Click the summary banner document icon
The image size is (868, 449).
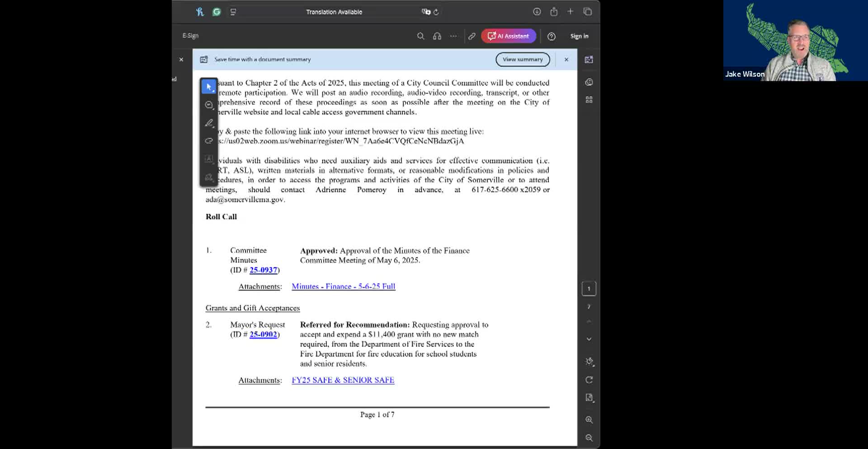click(x=204, y=59)
